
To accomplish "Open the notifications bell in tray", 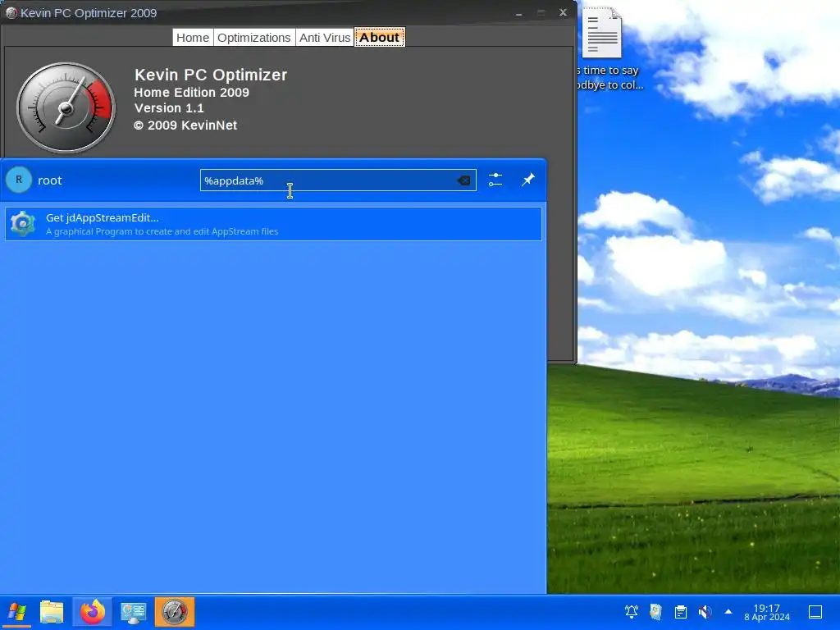I will pos(632,611).
